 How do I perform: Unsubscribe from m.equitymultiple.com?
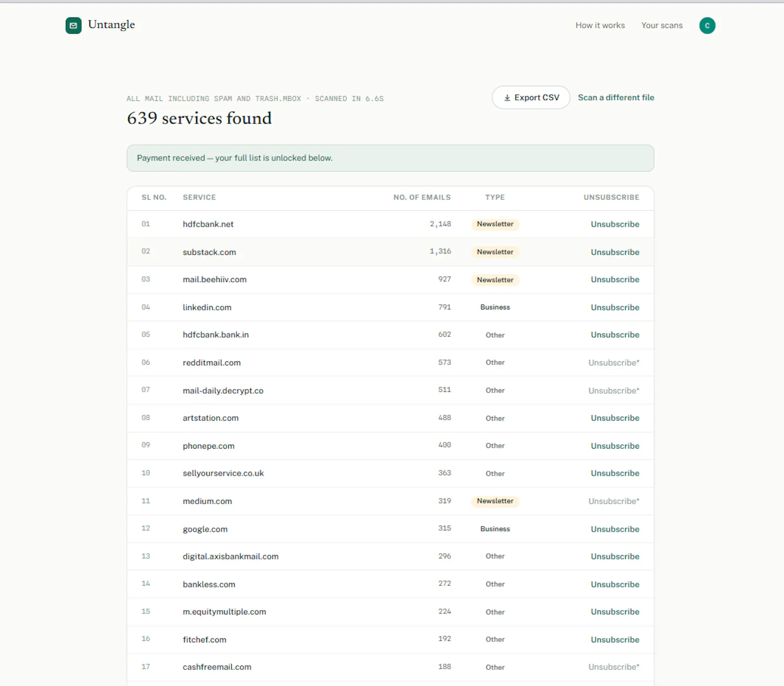pos(615,612)
